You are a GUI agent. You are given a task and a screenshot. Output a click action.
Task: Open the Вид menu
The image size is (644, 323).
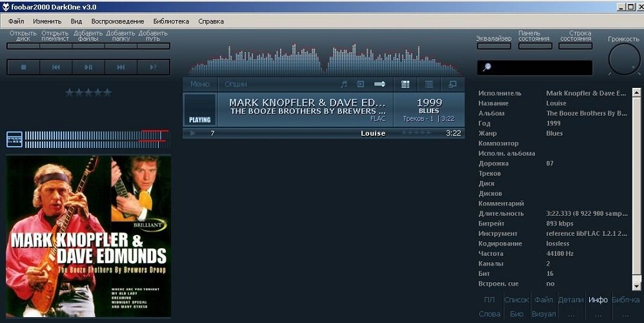click(76, 21)
